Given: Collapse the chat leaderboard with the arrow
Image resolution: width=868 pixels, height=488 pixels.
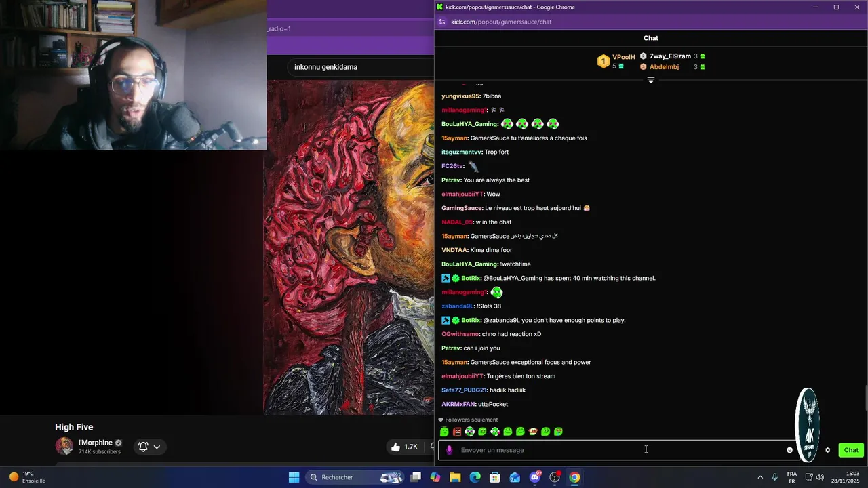Looking at the screenshot, I should click(651, 80).
